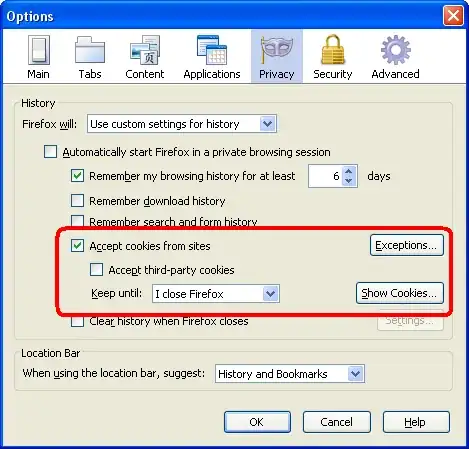Viewport: 469px width, 449px height.
Task: Decrease history days with down arrow
Action: pos(349,181)
